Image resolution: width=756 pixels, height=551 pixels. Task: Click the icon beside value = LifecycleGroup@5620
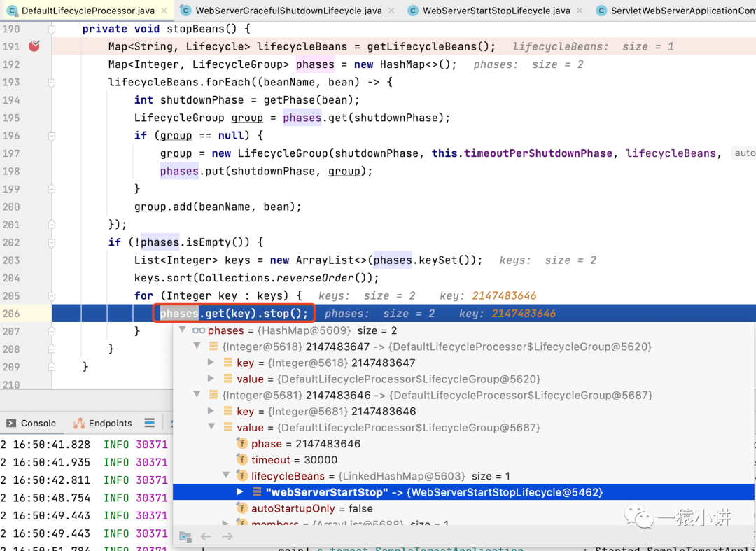pyautogui.click(x=228, y=379)
